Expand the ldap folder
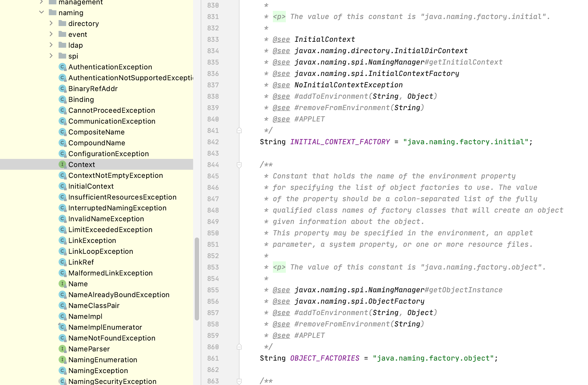This screenshot has height=385, width=588. click(x=51, y=45)
